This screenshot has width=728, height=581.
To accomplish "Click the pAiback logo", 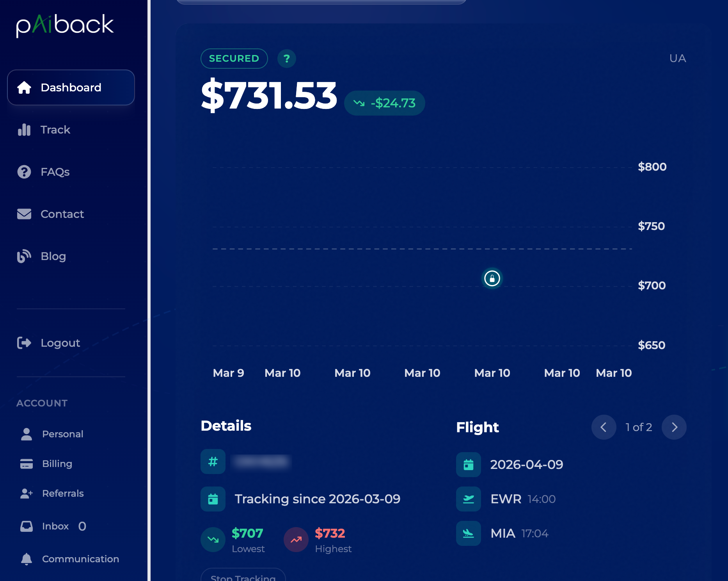I will pos(65,25).
